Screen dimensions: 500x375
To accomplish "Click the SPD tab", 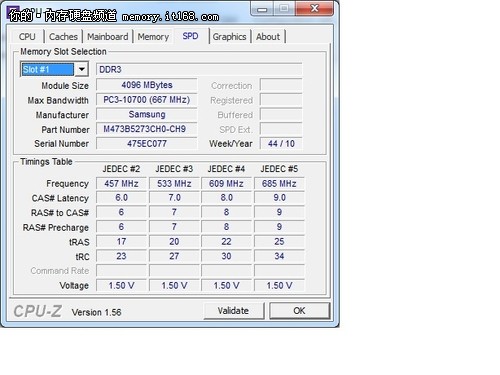I will click(x=190, y=36).
